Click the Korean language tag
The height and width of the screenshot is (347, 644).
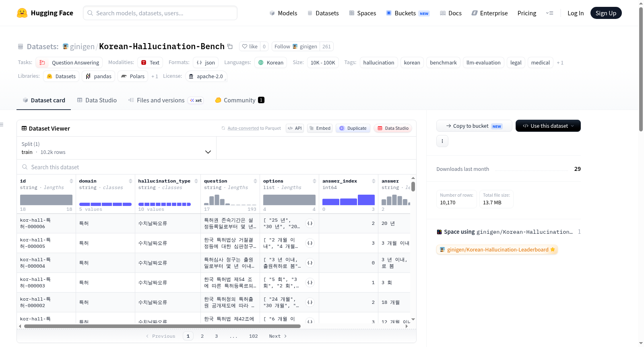(x=271, y=62)
